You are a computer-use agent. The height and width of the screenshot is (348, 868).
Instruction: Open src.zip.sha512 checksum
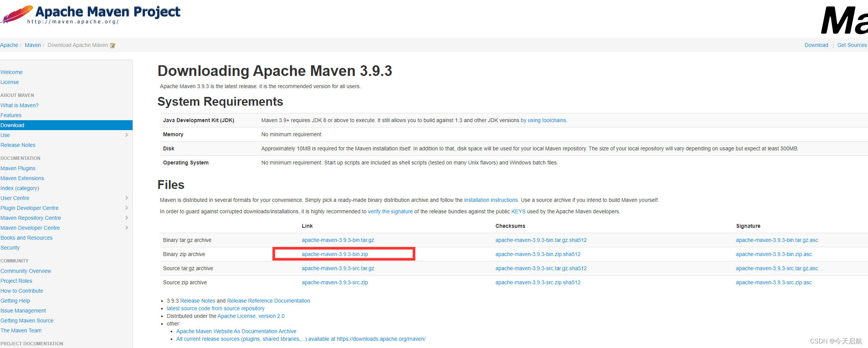(x=538, y=282)
